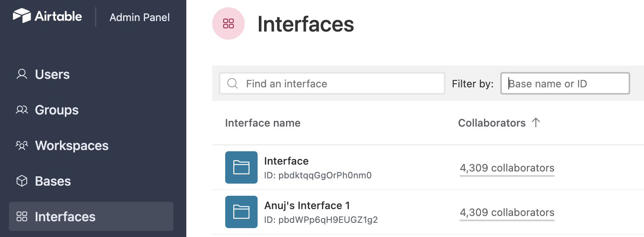The width and height of the screenshot is (644, 237).
Task: Click the Airtable logo
Action: tap(47, 16)
